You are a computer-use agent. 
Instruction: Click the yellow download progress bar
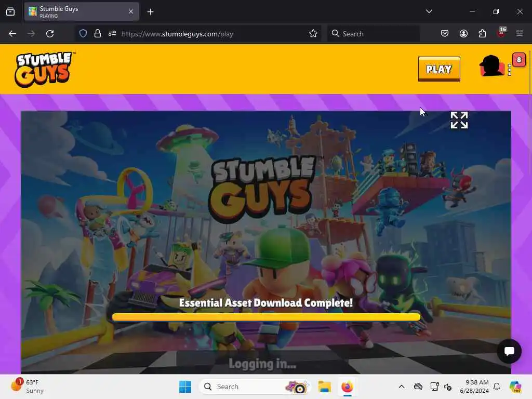tap(266, 317)
